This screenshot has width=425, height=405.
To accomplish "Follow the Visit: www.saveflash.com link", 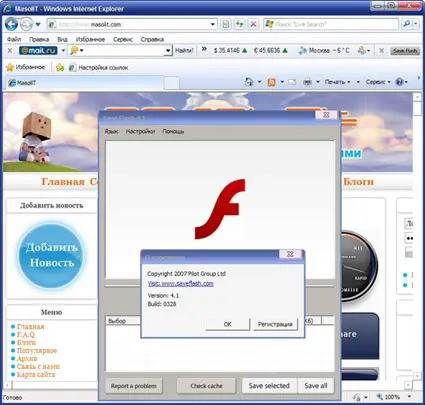I will pyautogui.click(x=180, y=284).
